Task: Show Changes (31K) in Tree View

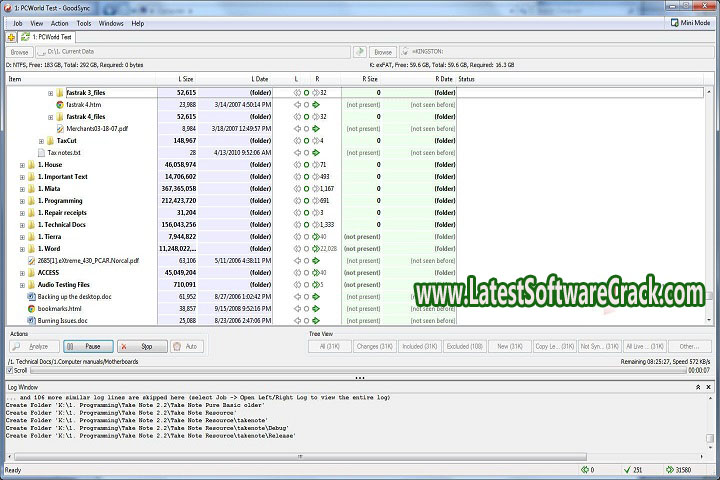Action: (373, 346)
